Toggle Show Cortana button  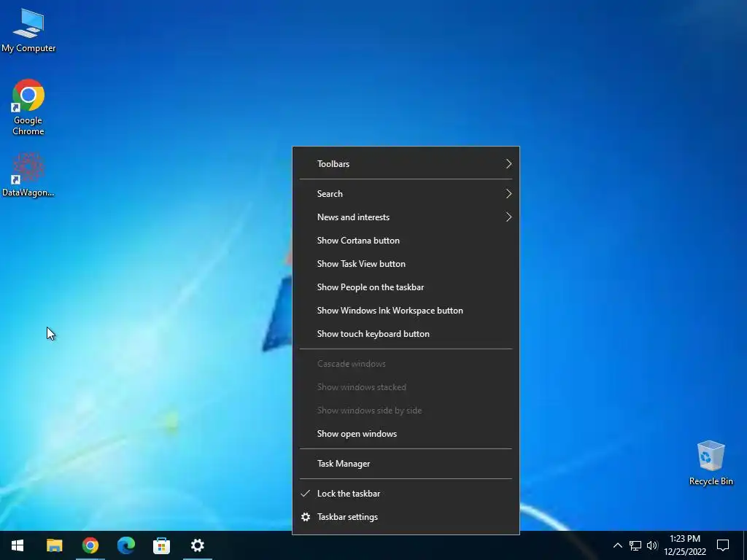click(x=406, y=241)
